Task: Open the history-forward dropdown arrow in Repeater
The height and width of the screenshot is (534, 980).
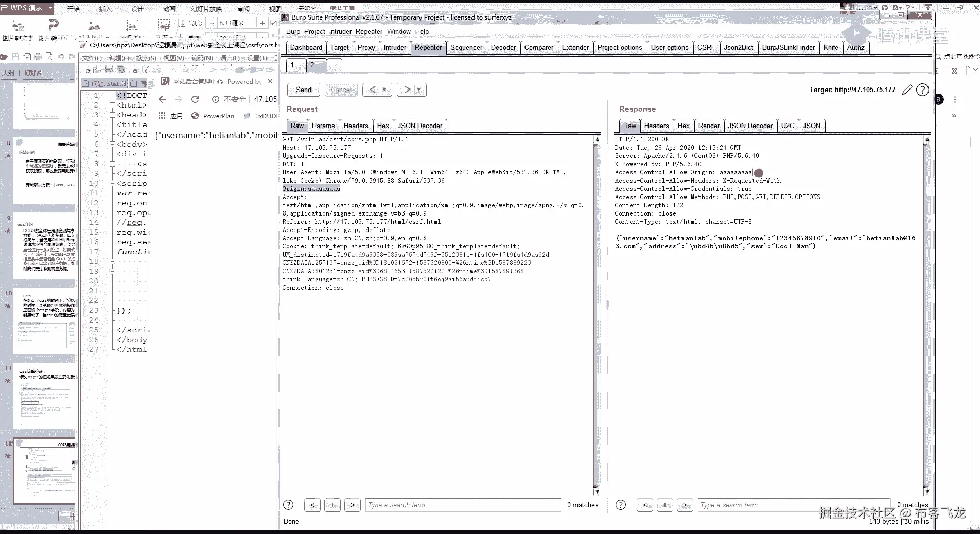Action: (x=419, y=90)
